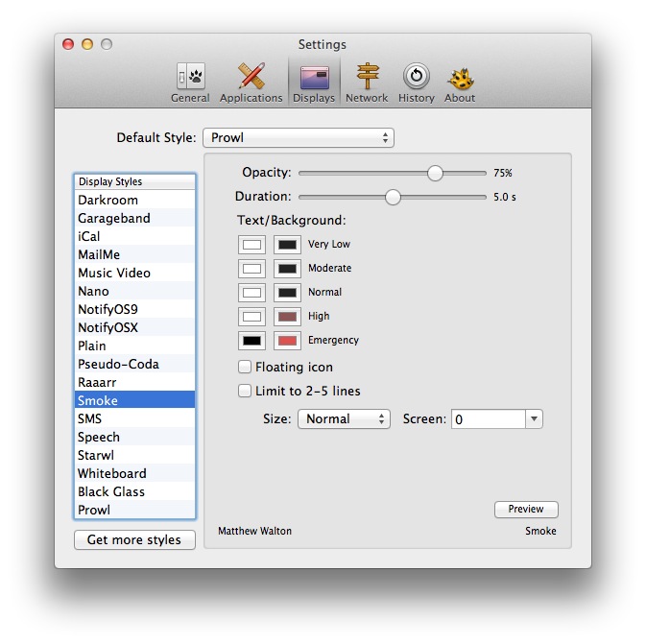The height and width of the screenshot is (644, 646).
Task: Open the Default Style dropdown
Action: pyautogui.click(x=299, y=137)
